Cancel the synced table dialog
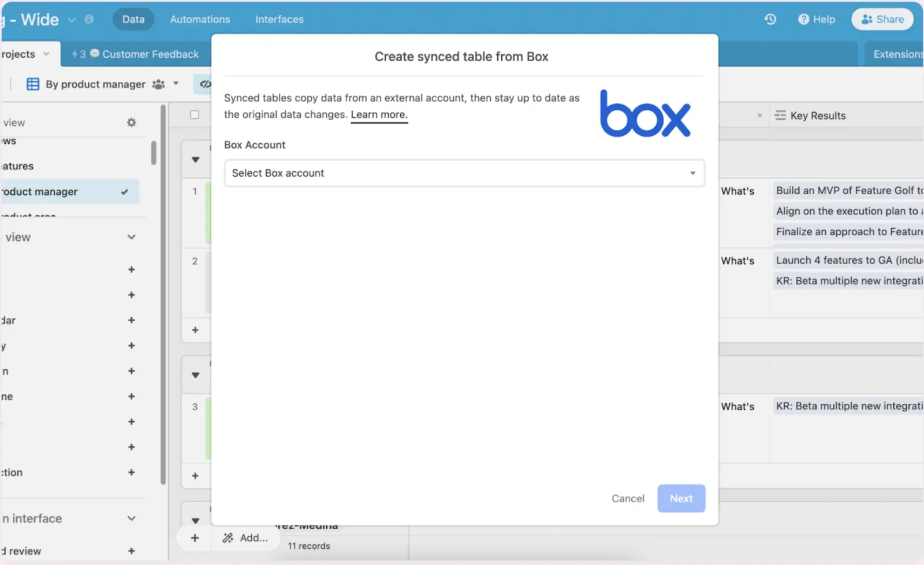Screen dimensions: 924x565 point(628,499)
